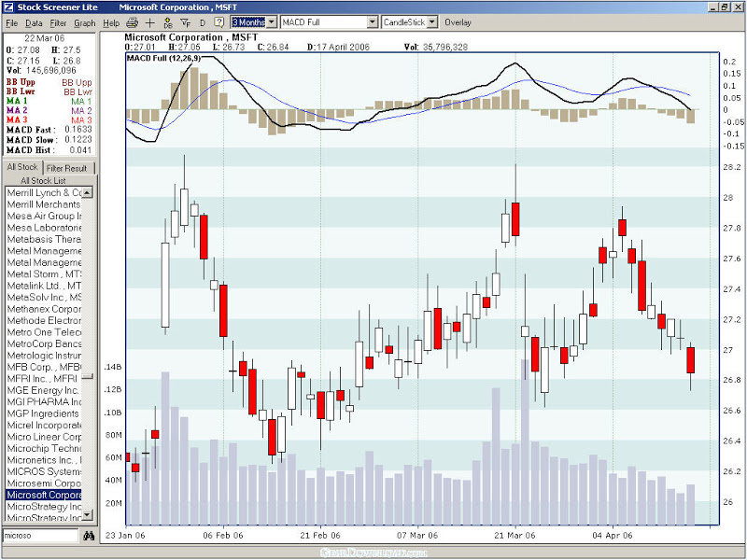Click the crosshair plus icon
Screen dimensions: 747x560
pyautogui.click(x=150, y=22)
